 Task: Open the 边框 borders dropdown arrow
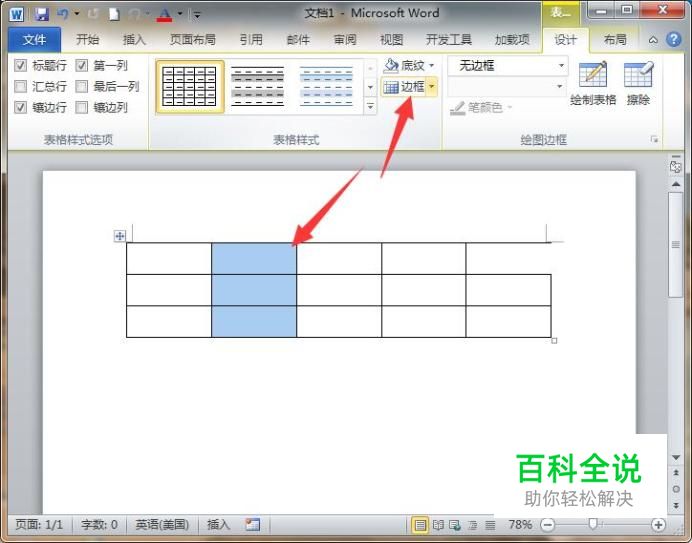pyautogui.click(x=432, y=87)
